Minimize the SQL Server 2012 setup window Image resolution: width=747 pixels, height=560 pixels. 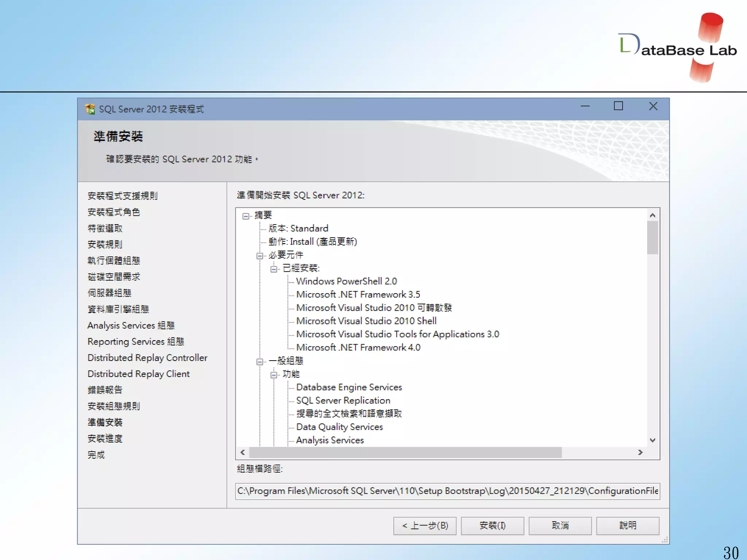585,106
